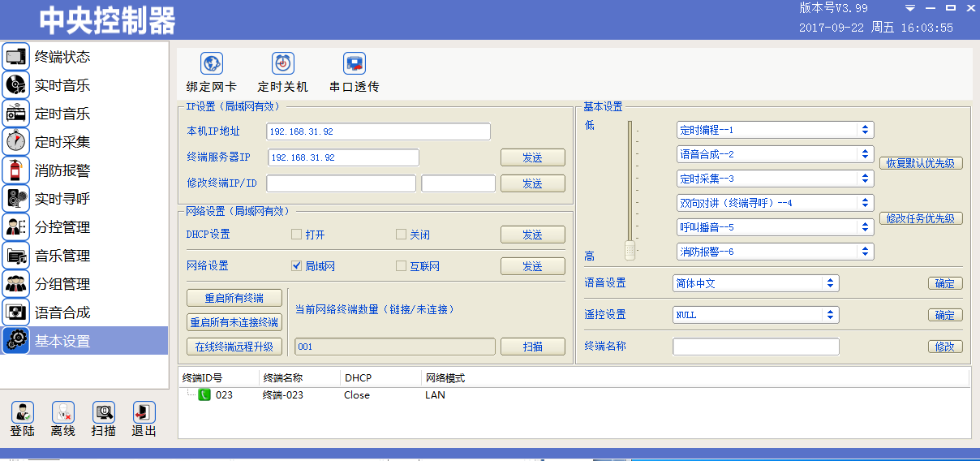
Task: Open the 终端状态 sidebar icon
Action: [15, 57]
